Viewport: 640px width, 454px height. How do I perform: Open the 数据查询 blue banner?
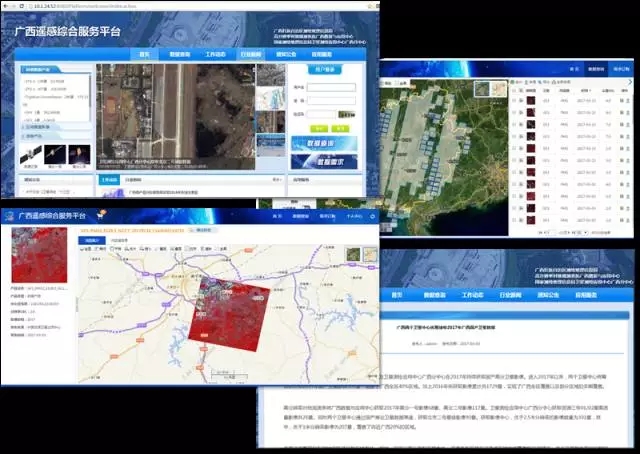(323, 143)
